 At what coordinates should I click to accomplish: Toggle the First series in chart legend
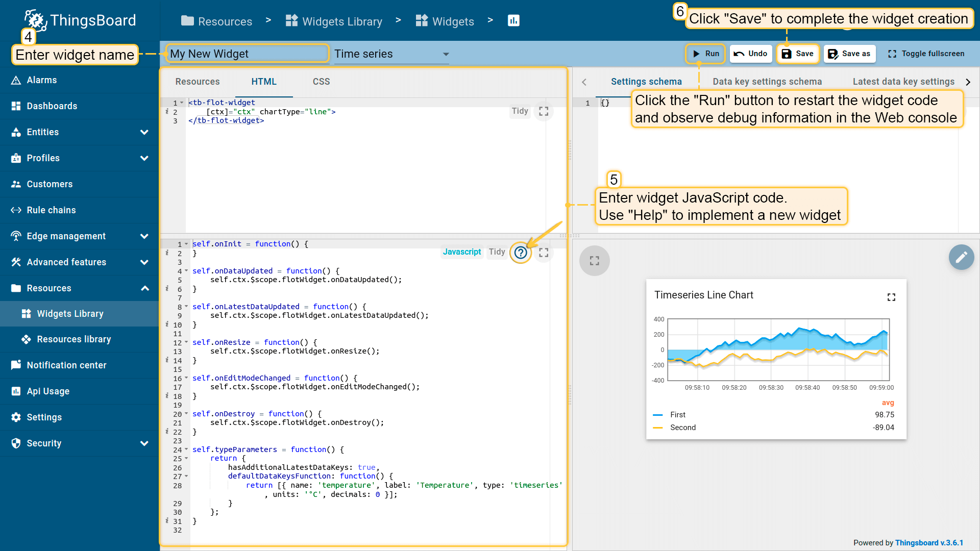[677, 415]
